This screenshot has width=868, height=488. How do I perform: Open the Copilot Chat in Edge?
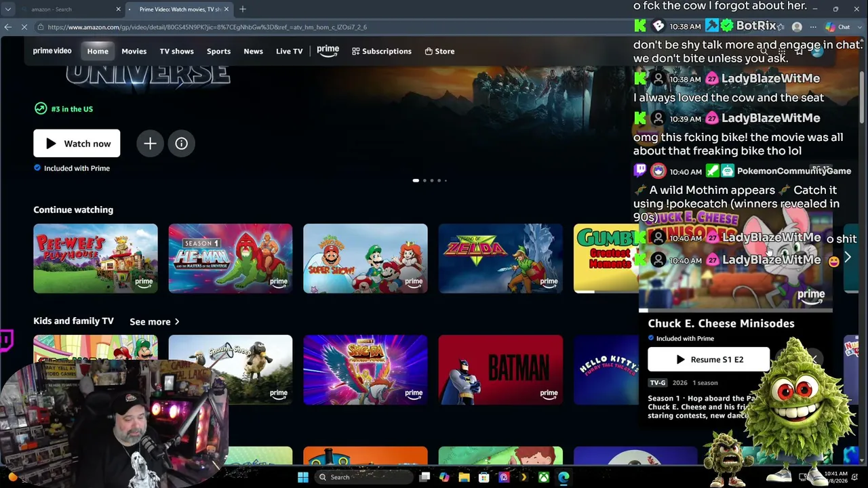[839, 27]
